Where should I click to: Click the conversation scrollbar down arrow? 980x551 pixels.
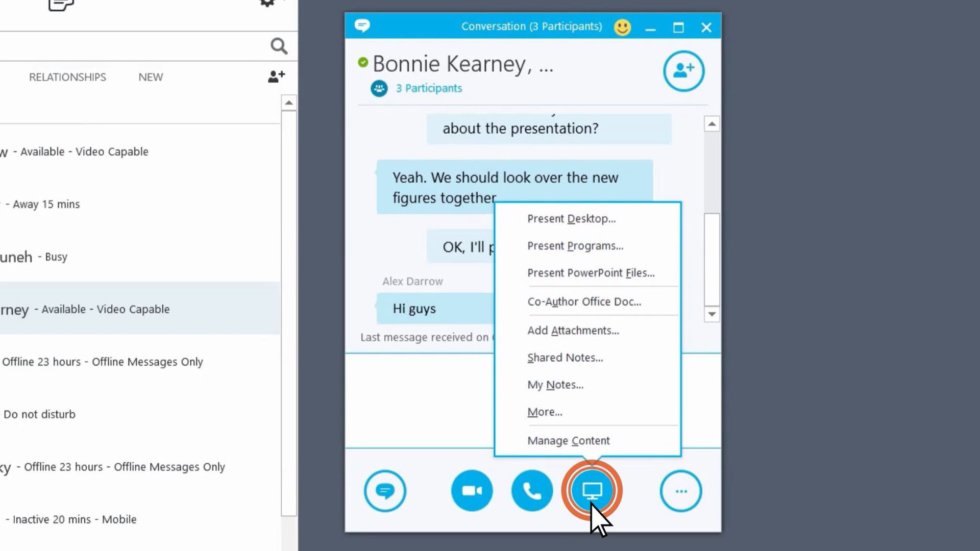pos(712,314)
